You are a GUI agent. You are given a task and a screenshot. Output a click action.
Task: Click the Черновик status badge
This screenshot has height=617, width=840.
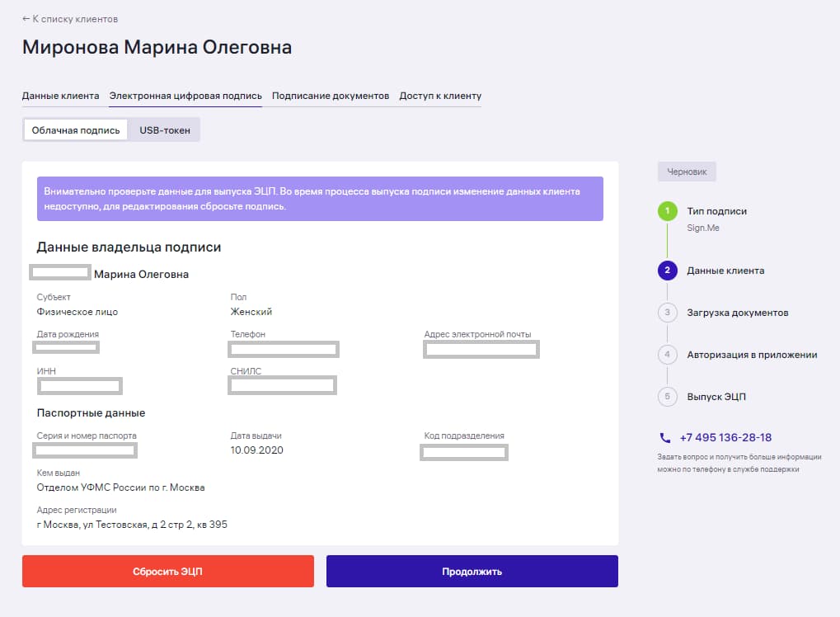[687, 172]
